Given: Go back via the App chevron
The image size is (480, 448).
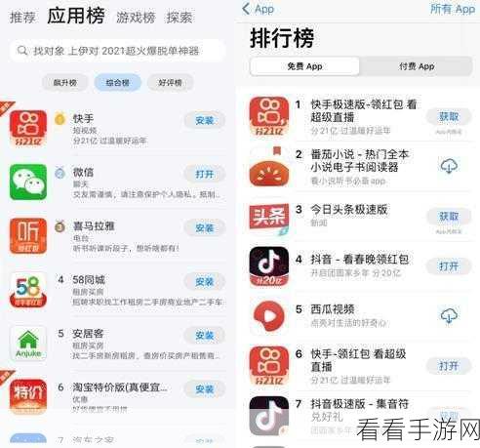Looking at the screenshot, I should 259,9.
